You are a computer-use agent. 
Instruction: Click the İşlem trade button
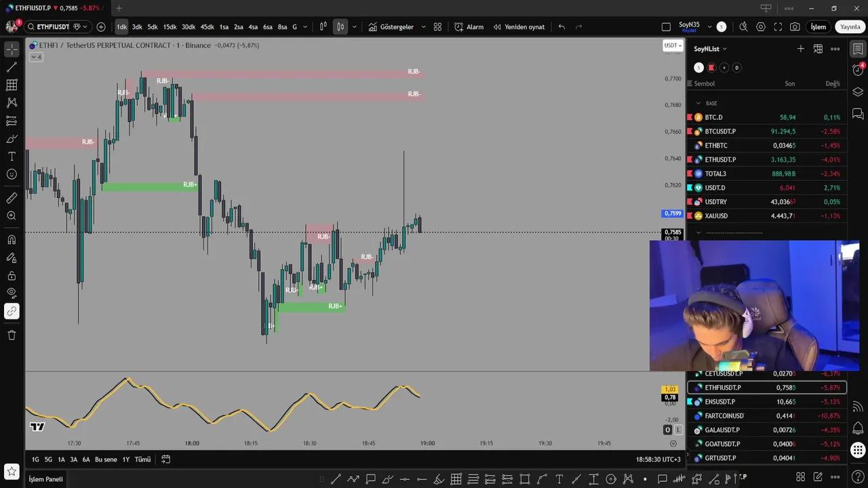[818, 27]
